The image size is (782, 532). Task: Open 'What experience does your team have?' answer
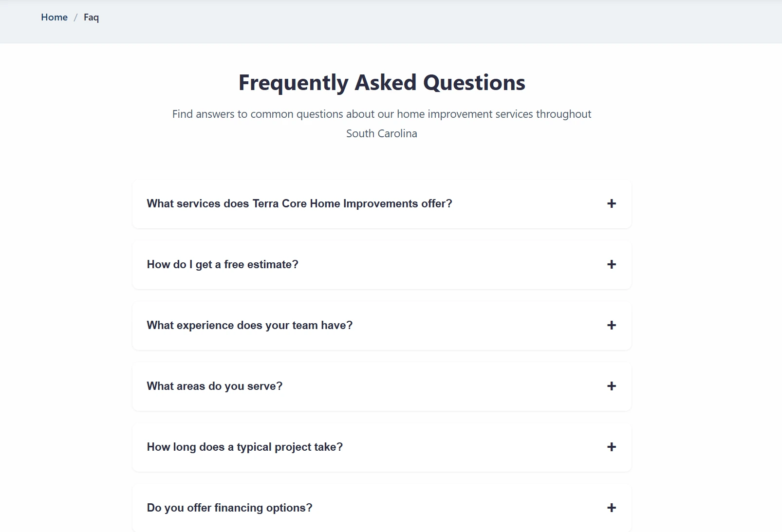click(x=249, y=326)
